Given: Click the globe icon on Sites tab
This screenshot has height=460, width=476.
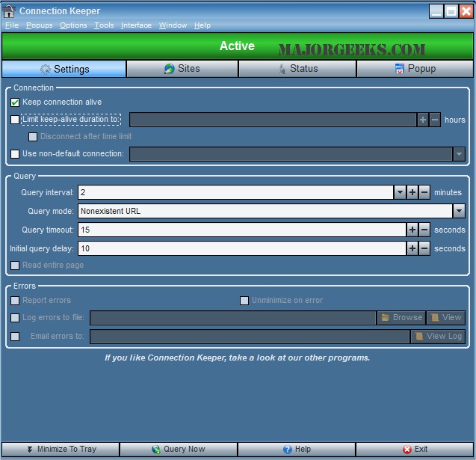Looking at the screenshot, I should 169,69.
